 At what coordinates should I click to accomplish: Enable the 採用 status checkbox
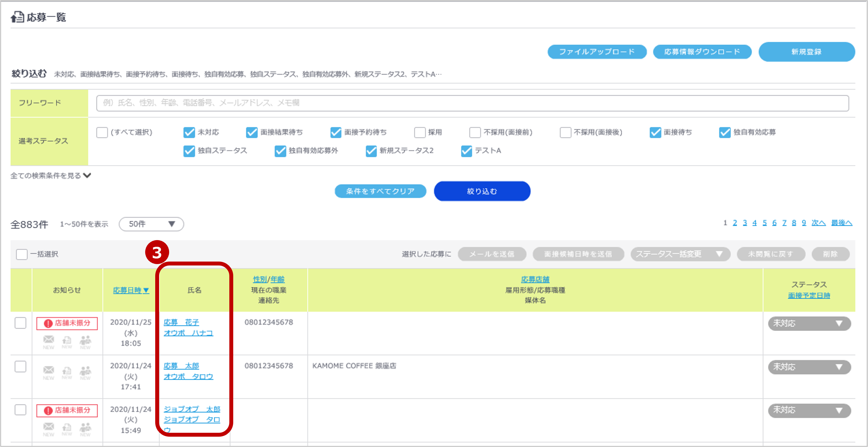(x=420, y=132)
